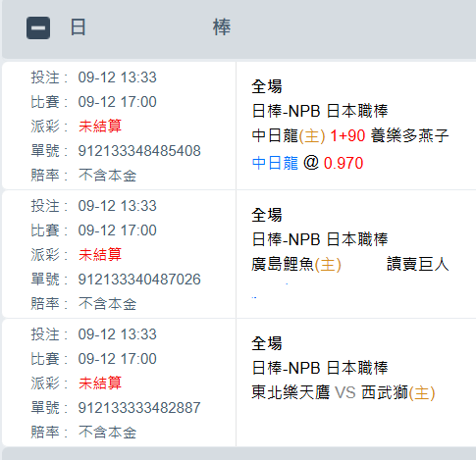This screenshot has width=476, height=460.
Task: Click 全場 label in the 中日龍 bet
Action: coord(267,86)
